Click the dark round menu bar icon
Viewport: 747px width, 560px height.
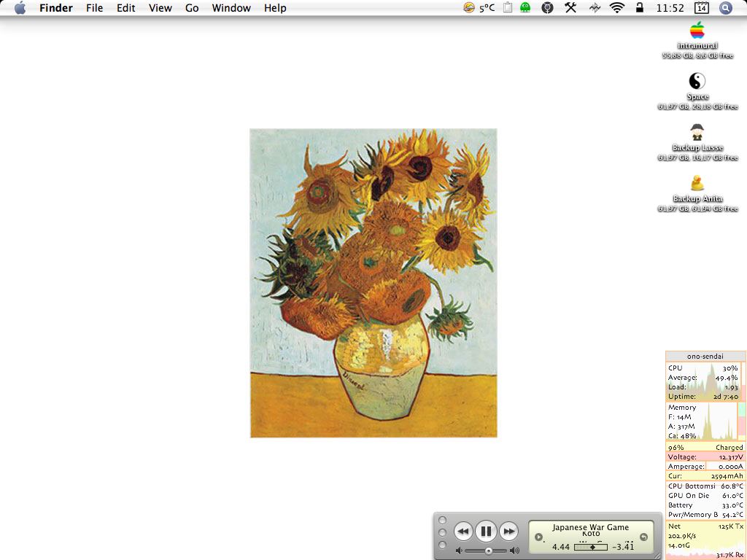547,7
